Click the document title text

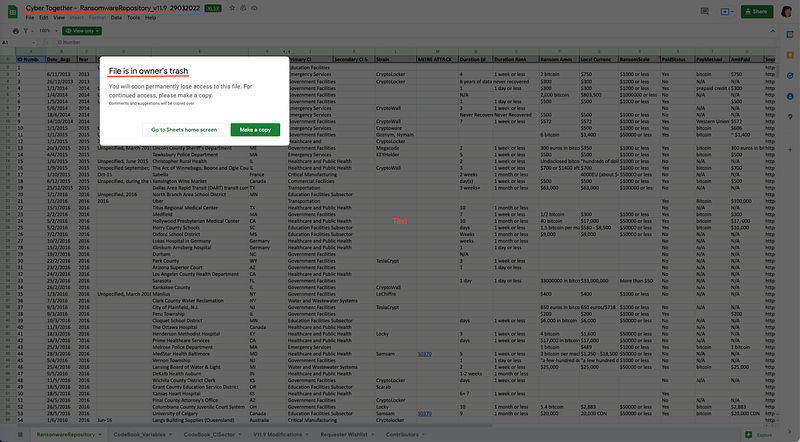[x=112, y=8]
